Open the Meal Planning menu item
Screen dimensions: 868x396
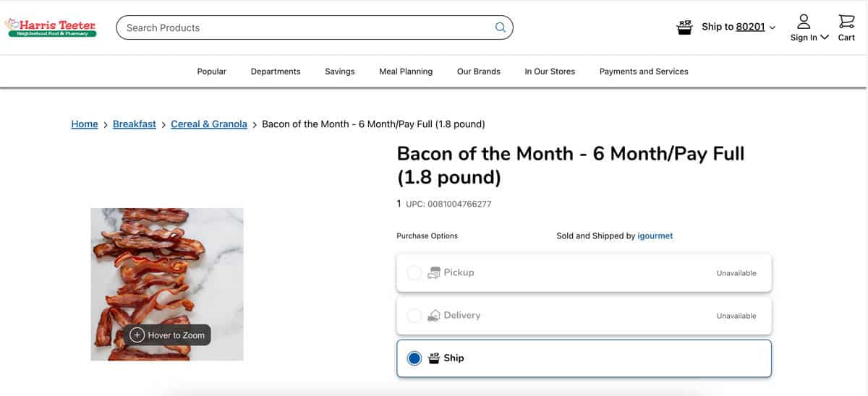406,72
